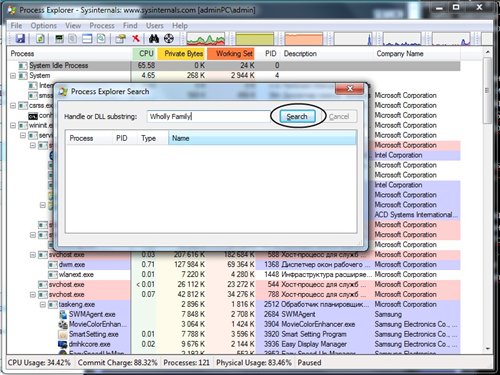Click the process list scroll down arrow

488,349
